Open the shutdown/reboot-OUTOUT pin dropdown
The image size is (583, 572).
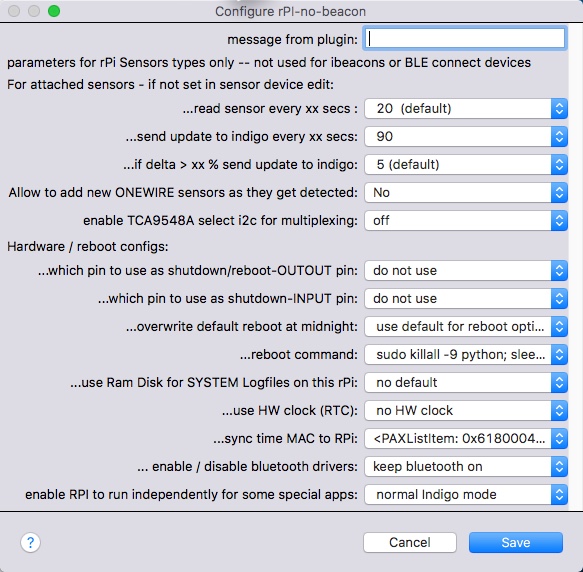pyautogui.click(x=466, y=270)
